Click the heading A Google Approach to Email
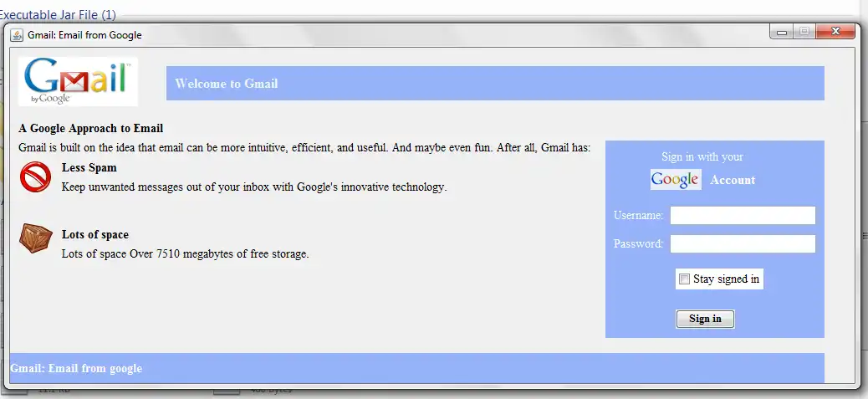868x399 pixels. [91, 128]
